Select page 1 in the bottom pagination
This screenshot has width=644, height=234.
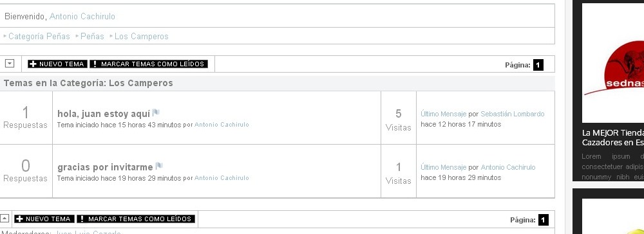click(x=544, y=220)
